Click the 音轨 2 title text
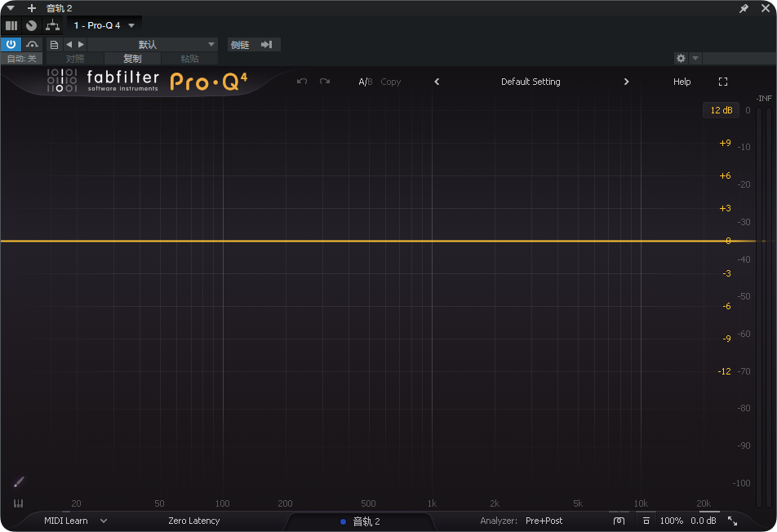 coord(59,8)
